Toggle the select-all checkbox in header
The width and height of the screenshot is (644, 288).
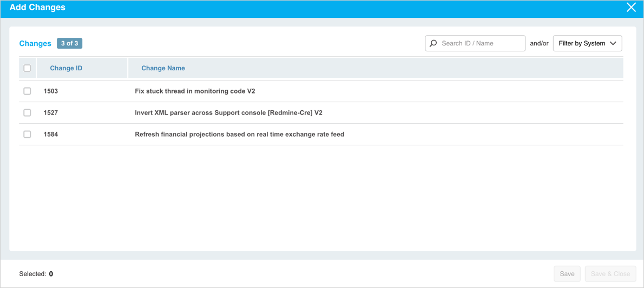(x=27, y=68)
